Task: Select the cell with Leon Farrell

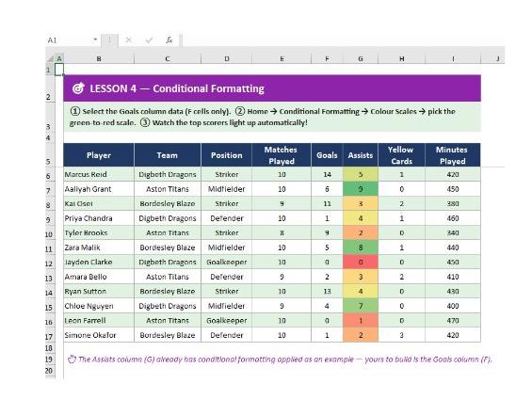Action: (x=99, y=320)
